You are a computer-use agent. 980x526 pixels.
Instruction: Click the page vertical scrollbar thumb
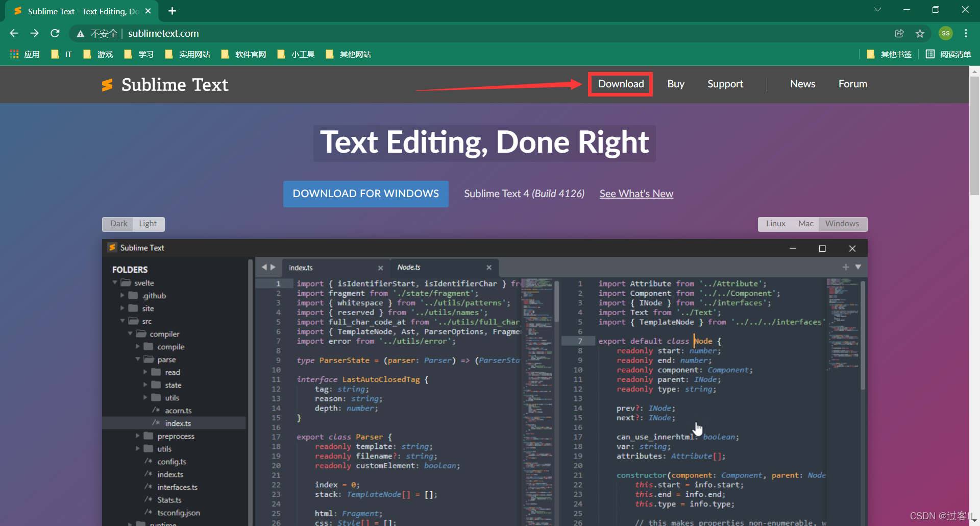pos(974,136)
